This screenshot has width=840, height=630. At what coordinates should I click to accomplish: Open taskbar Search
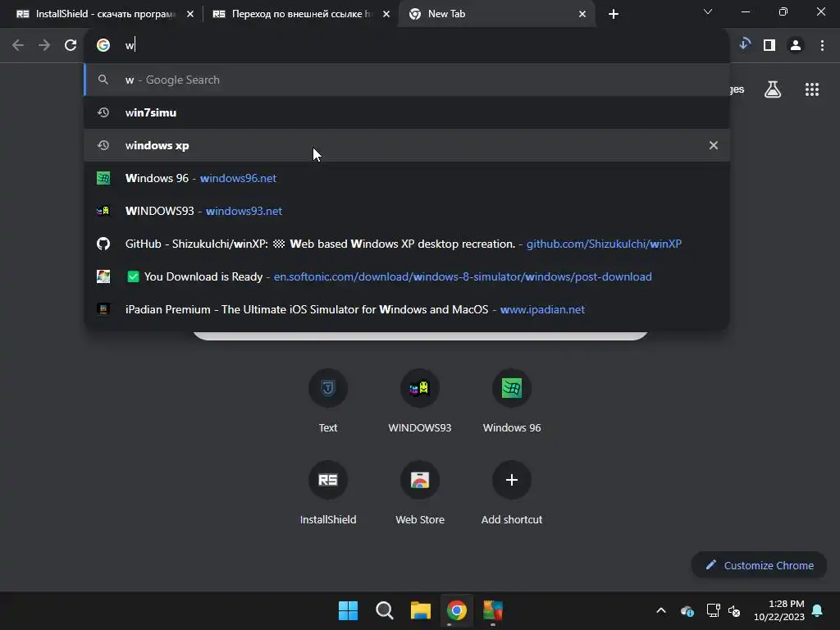coord(384,610)
